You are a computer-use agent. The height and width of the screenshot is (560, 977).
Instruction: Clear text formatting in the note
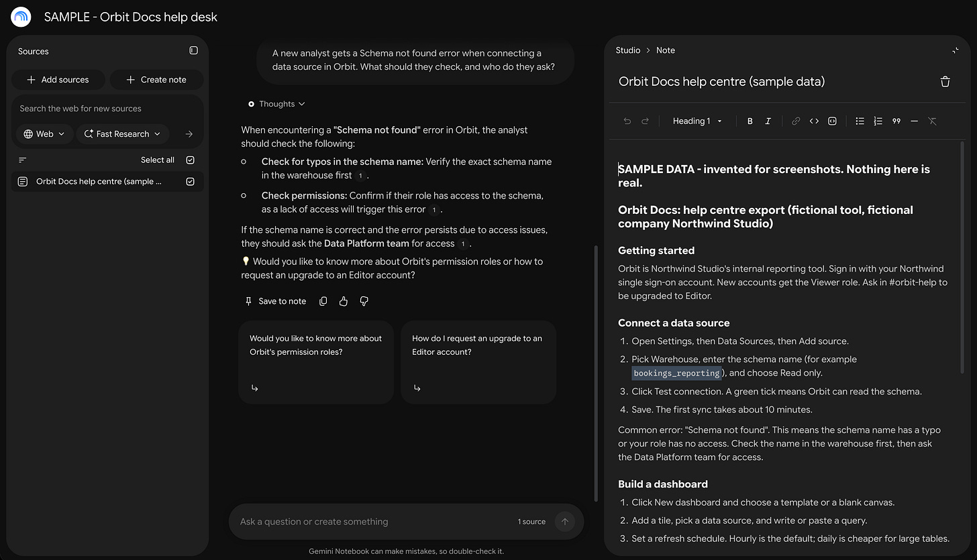932,121
